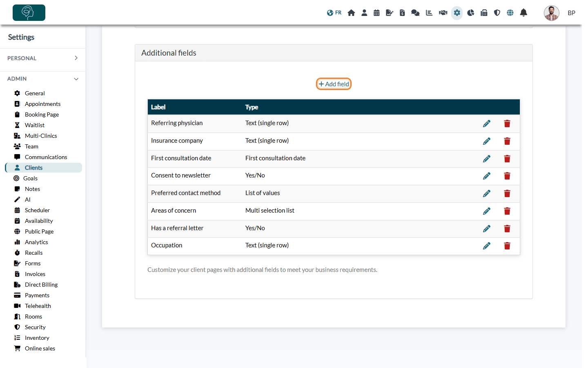The height and width of the screenshot is (368, 588).
Task: Collapse the ADMIN settings section
Action: pos(43,79)
